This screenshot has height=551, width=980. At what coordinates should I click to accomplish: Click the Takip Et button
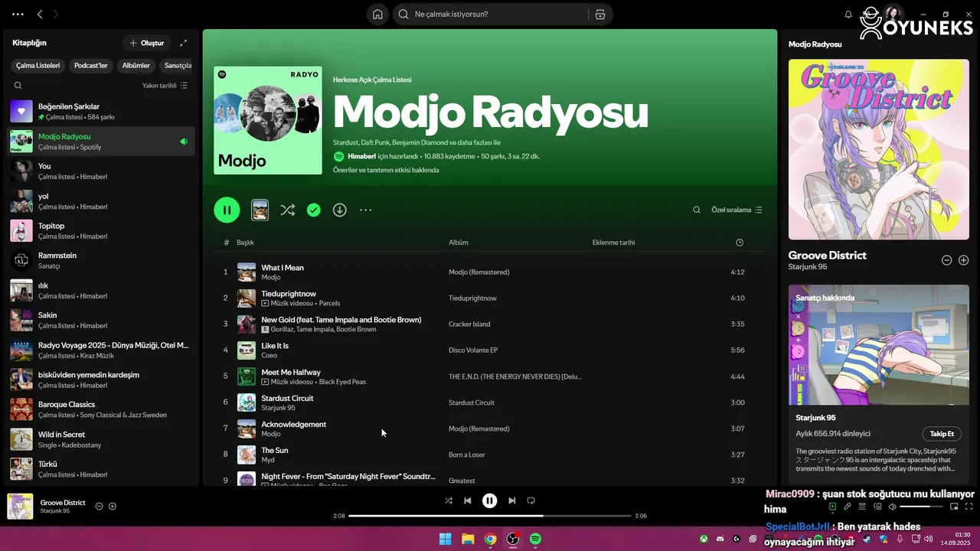[942, 434]
